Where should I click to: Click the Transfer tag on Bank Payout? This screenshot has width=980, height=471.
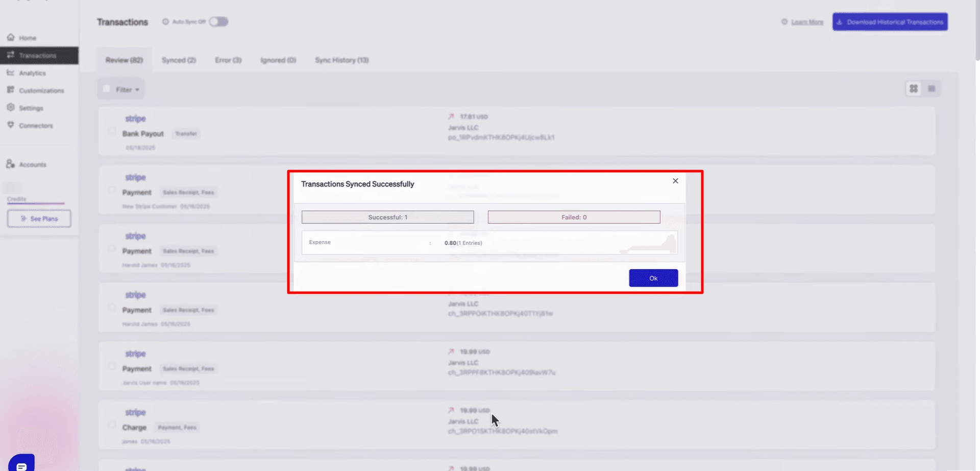coord(186,133)
